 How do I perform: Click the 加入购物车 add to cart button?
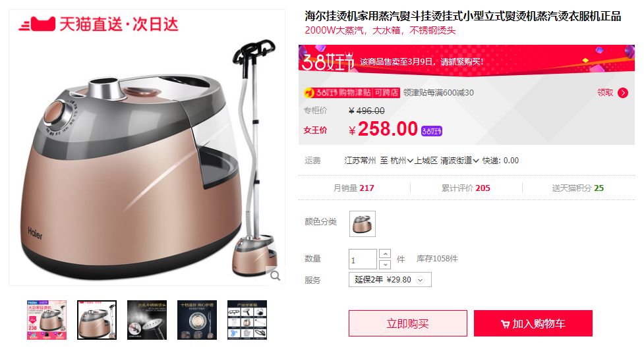coord(533,323)
